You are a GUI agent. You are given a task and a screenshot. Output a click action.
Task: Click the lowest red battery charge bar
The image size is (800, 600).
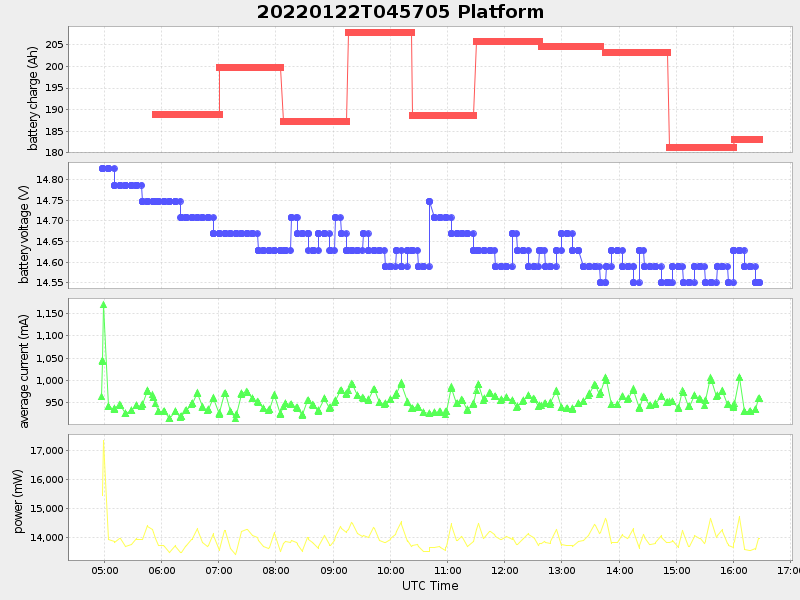[701, 147]
